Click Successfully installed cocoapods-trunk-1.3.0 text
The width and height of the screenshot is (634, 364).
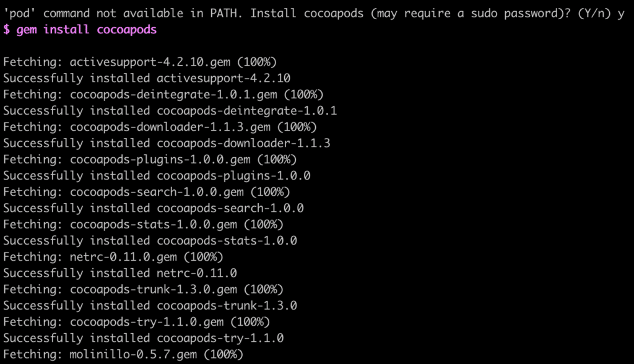[x=150, y=305]
